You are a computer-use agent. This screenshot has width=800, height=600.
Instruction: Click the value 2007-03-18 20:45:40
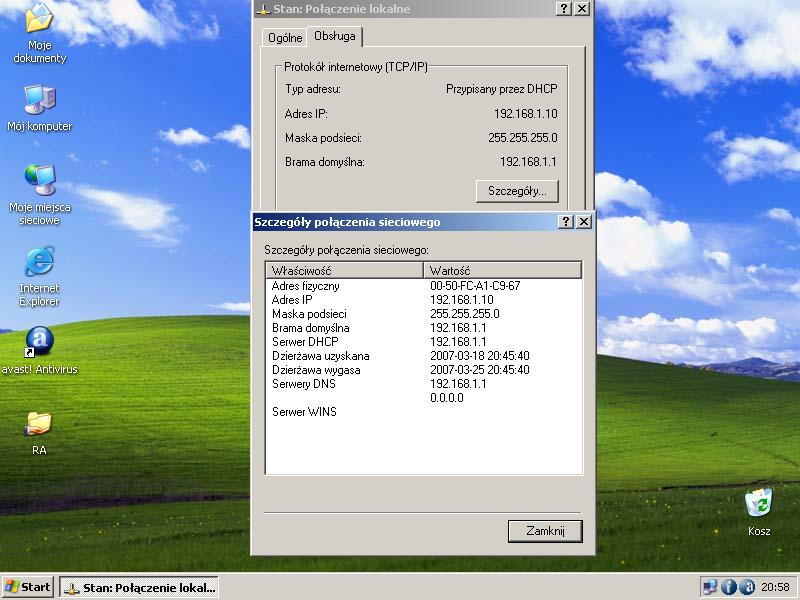coord(480,356)
